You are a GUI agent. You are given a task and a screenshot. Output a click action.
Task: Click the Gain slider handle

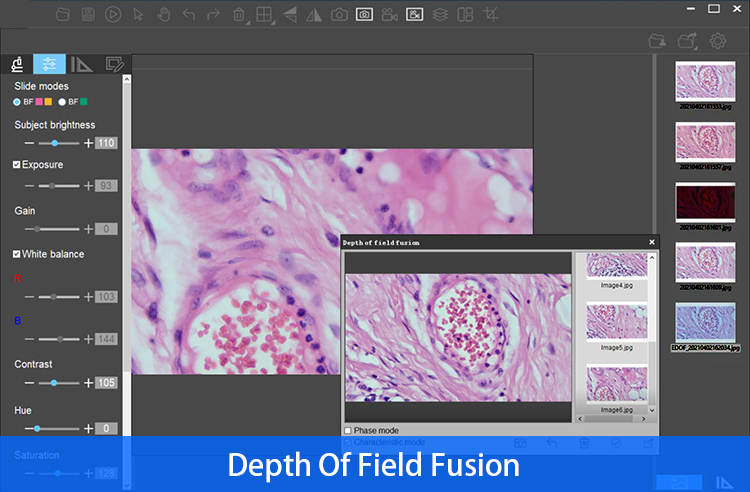point(37,229)
